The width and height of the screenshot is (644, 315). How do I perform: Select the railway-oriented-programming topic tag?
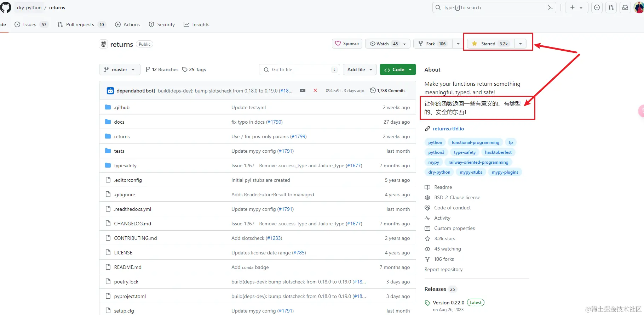478,162
